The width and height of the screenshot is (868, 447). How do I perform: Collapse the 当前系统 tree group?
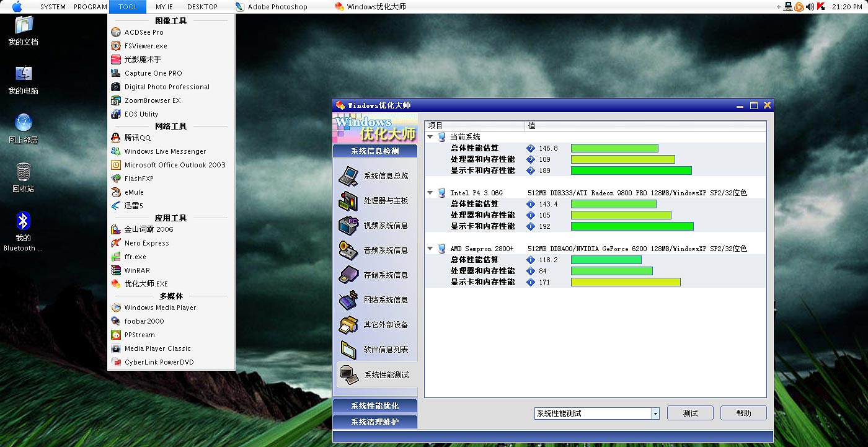pyautogui.click(x=430, y=137)
